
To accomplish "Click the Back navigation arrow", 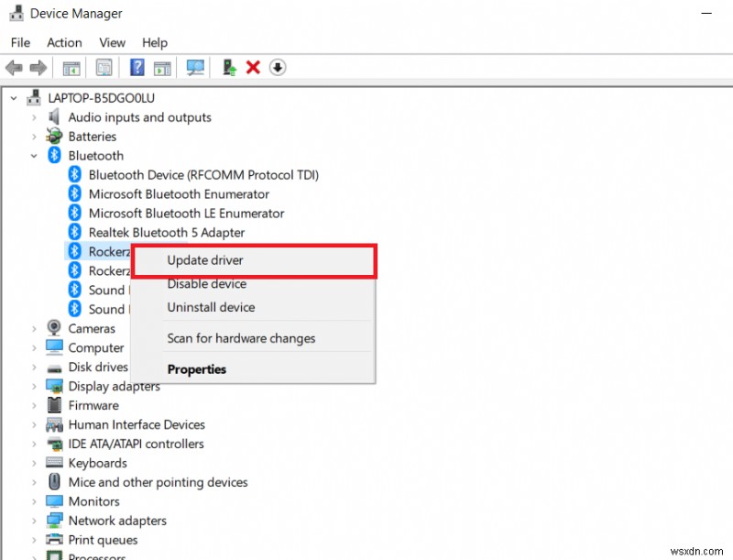I will (x=13, y=67).
